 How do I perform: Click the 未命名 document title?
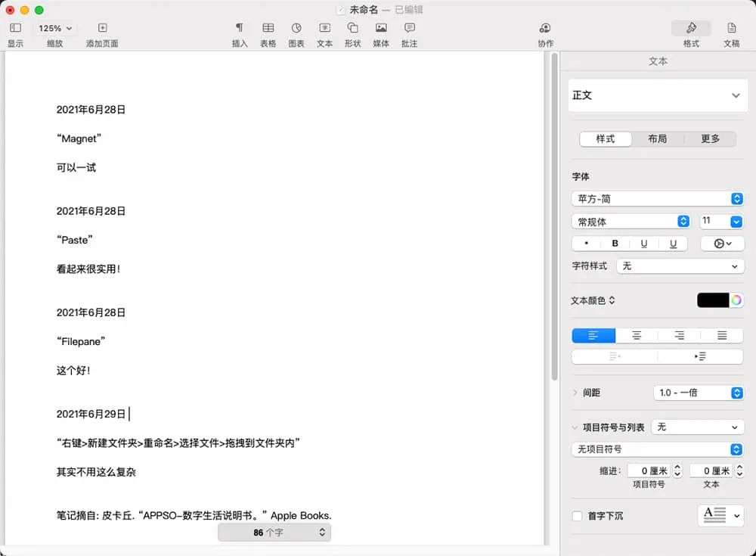(x=364, y=10)
